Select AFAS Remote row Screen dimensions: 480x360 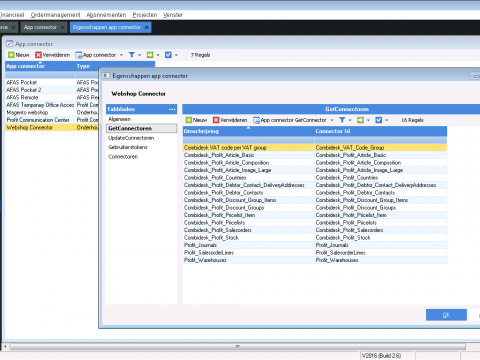pyautogui.click(x=52, y=97)
